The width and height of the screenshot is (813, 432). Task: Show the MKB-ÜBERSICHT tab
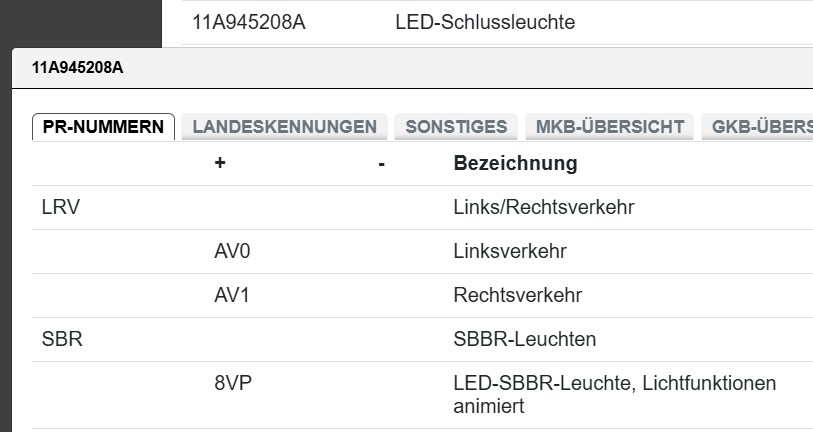(x=610, y=127)
